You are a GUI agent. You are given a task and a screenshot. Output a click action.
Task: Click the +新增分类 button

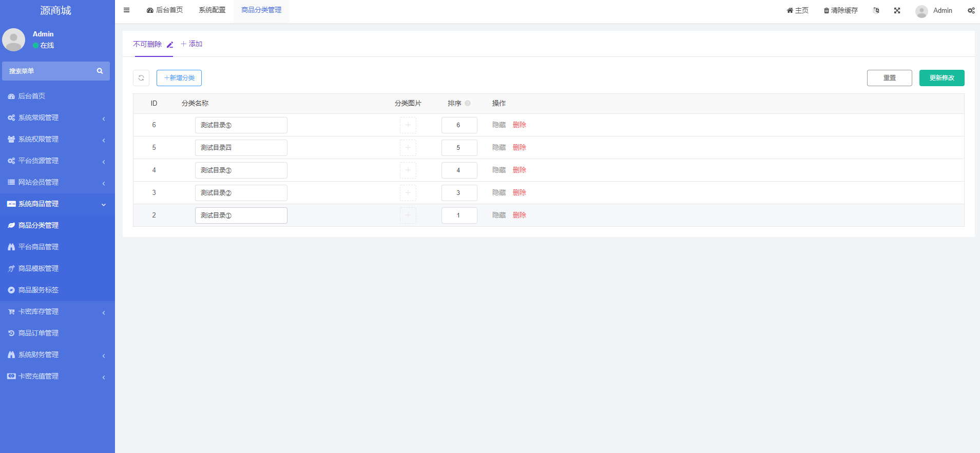[179, 78]
